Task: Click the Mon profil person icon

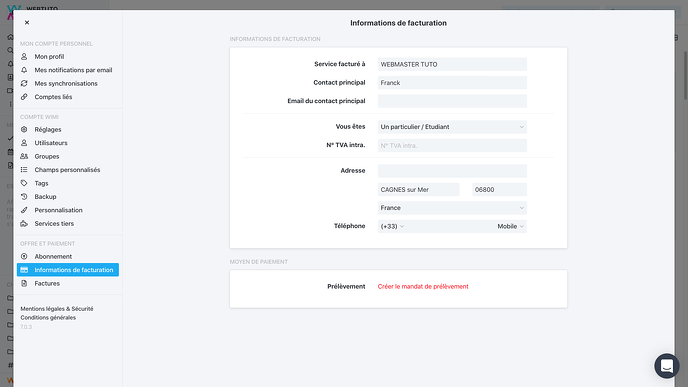Action: coord(24,57)
